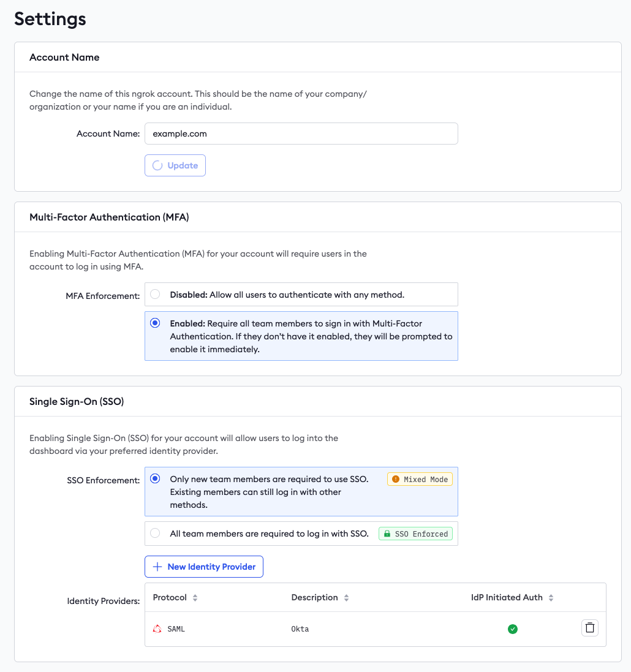Click the MFA Enforcement label
The height and width of the screenshot is (672, 631).
pos(103,296)
